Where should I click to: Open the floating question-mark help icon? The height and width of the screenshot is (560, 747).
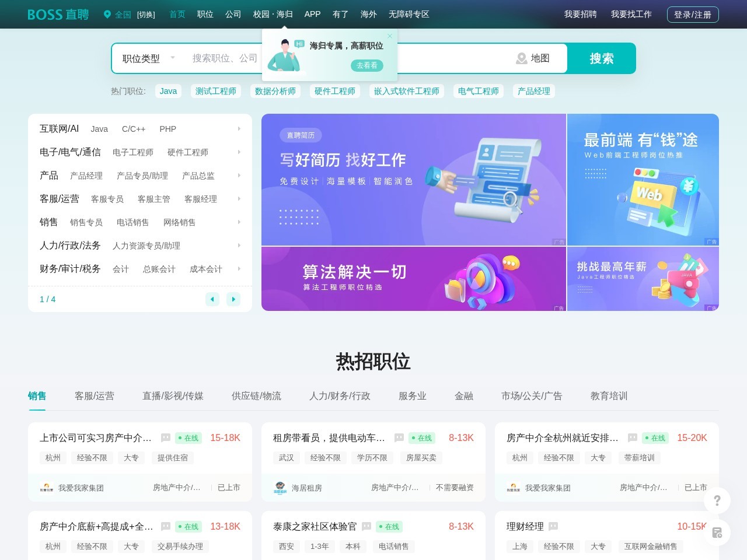tap(717, 501)
